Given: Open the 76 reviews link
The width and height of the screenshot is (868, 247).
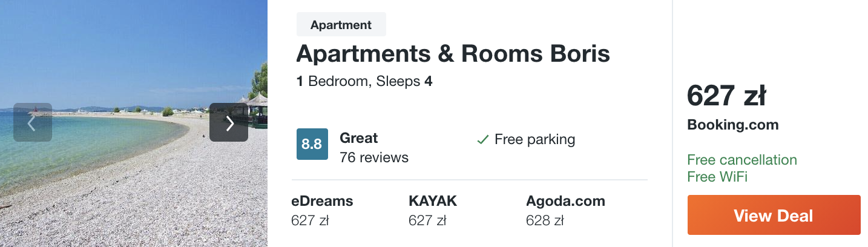Looking at the screenshot, I should click(x=374, y=158).
